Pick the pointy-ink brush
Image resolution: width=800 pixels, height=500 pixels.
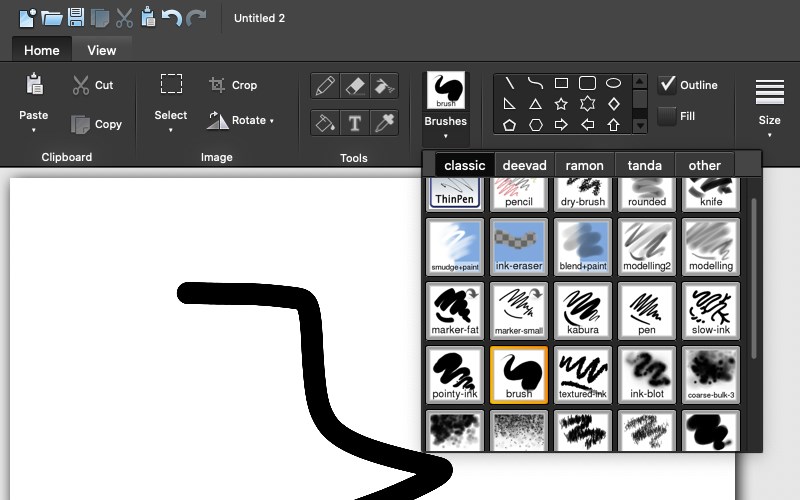click(x=455, y=375)
